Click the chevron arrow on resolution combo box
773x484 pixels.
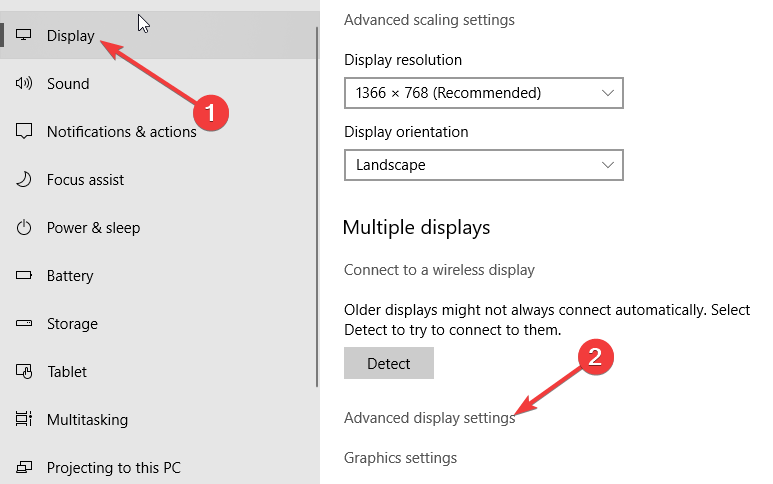coord(607,93)
